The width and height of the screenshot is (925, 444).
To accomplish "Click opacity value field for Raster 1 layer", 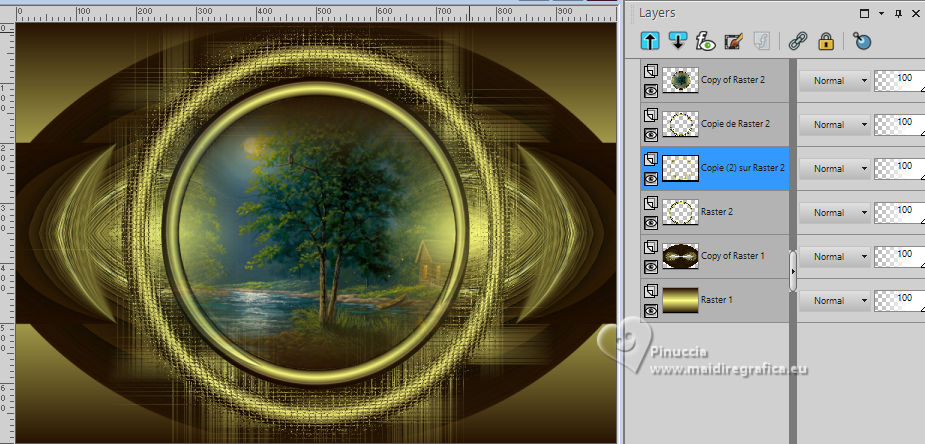I will coord(899,301).
